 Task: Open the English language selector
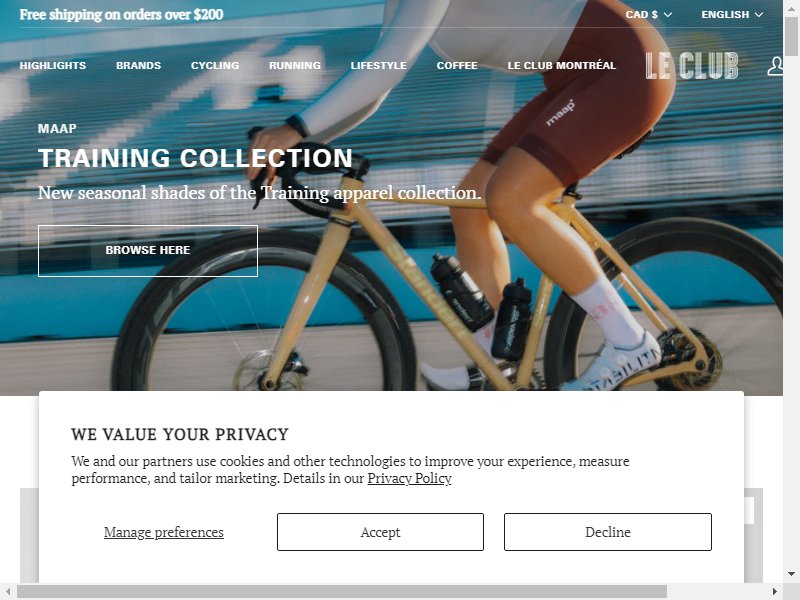(x=732, y=14)
